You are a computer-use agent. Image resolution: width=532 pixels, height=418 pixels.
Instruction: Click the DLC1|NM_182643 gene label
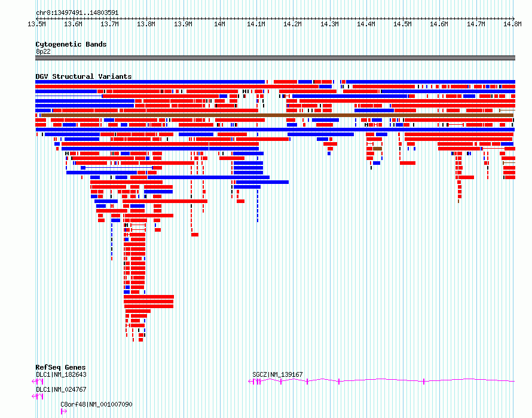tap(61, 374)
